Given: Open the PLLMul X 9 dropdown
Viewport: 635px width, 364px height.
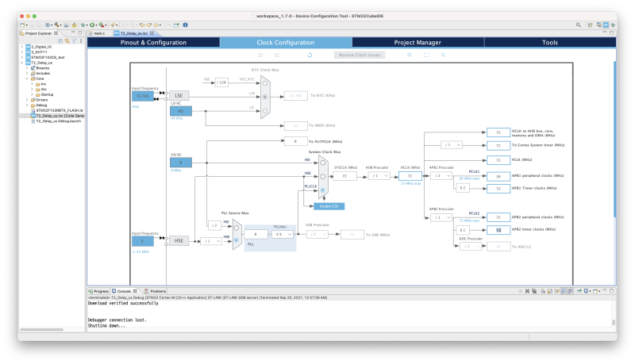Looking at the screenshot, I should pyautogui.click(x=283, y=235).
